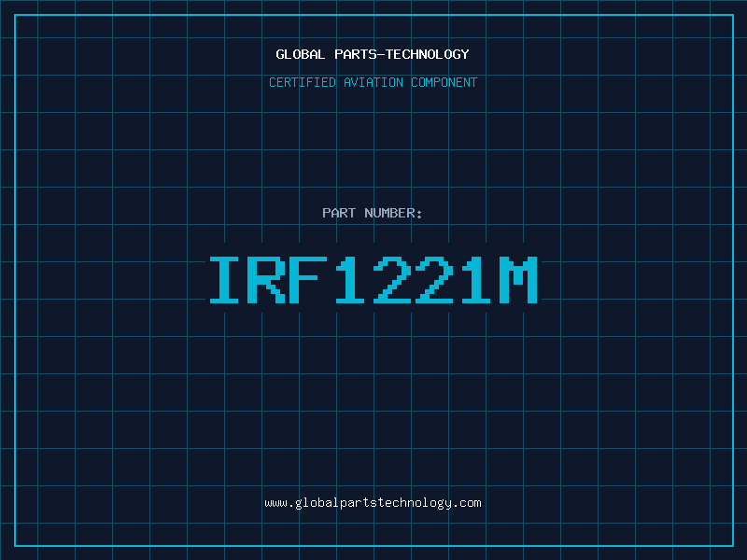Select the part number IRF1221M
The image size is (747, 560).
pos(373,279)
